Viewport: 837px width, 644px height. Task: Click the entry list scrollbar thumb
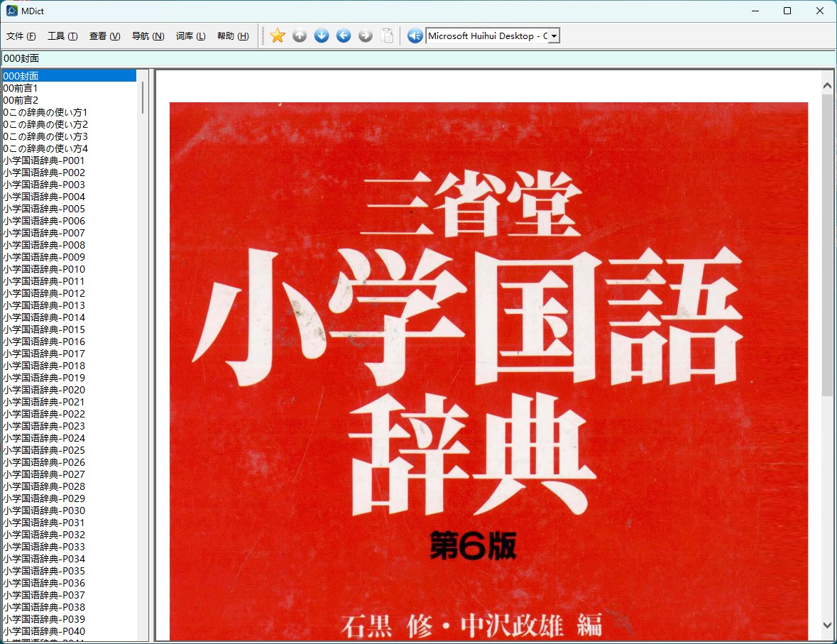(x=143, y=97)
